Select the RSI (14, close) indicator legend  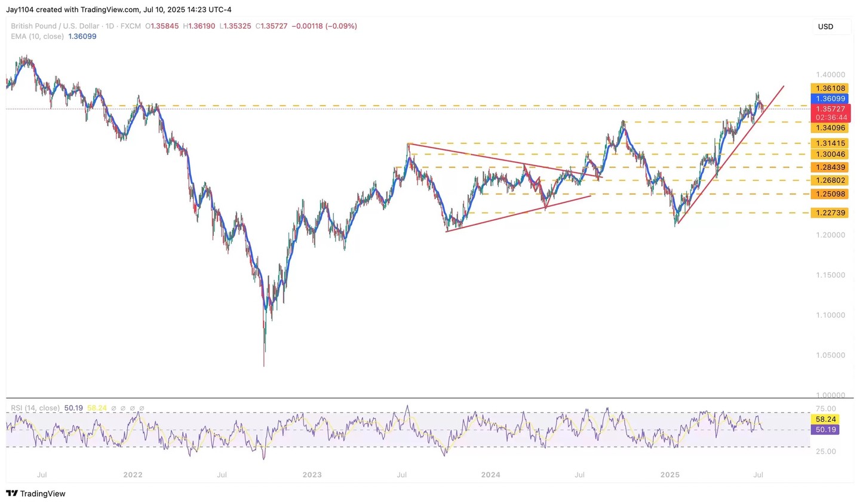[35, 408]
